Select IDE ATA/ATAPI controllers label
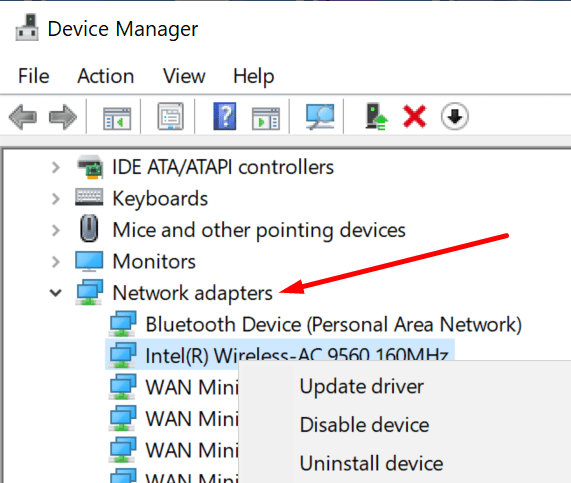Screen dimensions: 571x483 (x=223, y=168)
